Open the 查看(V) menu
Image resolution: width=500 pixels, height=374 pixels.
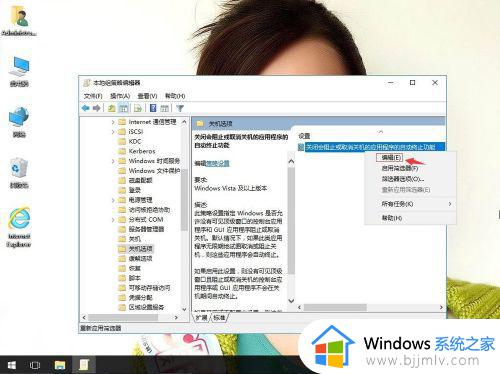tap(147, 96)
